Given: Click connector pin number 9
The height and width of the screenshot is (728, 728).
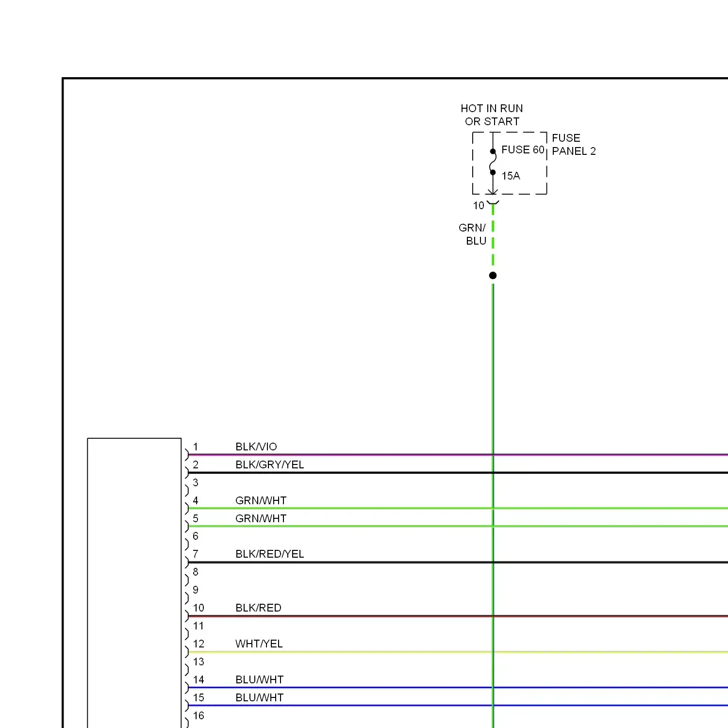Looking at the screenshot, I should tap(196, 590).
